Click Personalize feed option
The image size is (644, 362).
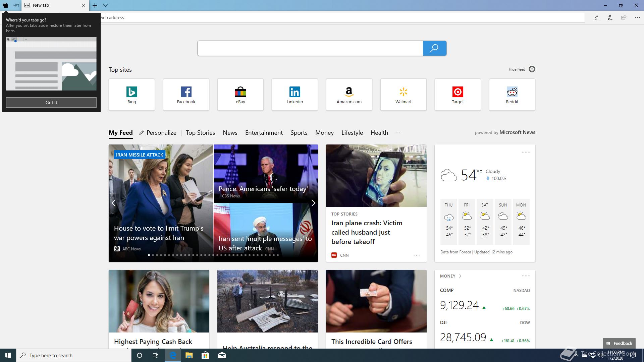[158, 133]
